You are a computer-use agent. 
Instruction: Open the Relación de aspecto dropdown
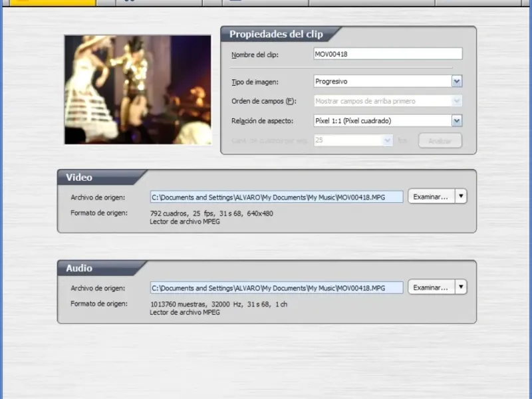457,121
